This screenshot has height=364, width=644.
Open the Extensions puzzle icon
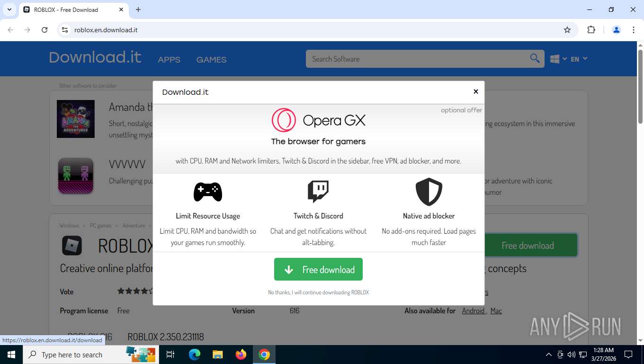(591, 30)
